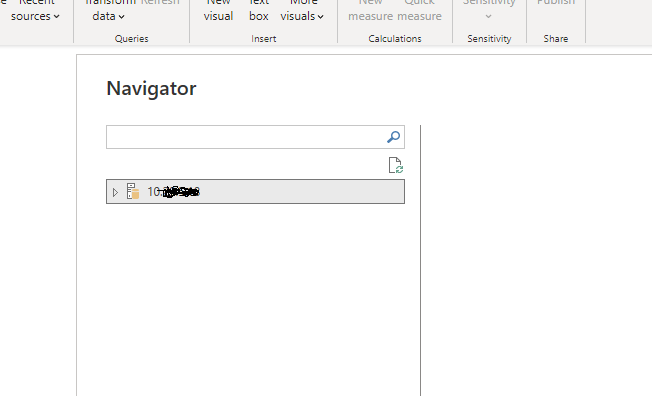Click the New visual button
The height and width of the screenshot is (396, 652).
click(218, 10)
